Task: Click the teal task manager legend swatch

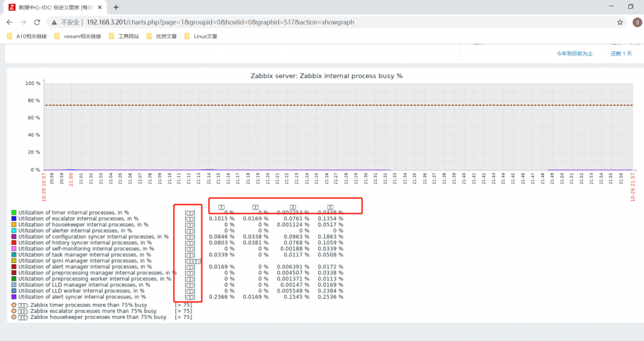Action: [14, 255]
